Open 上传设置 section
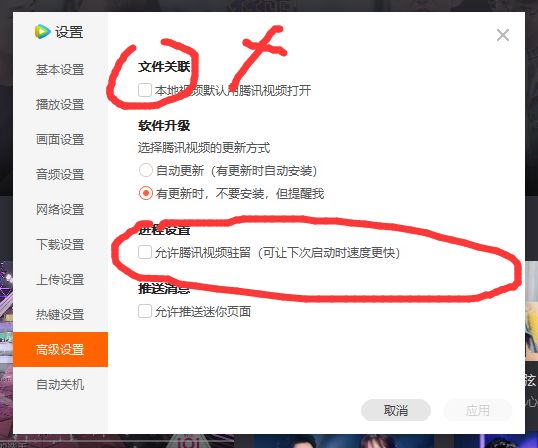Image resolution: width=538 pixels, height=448 pixels. (x=60, y=280)
